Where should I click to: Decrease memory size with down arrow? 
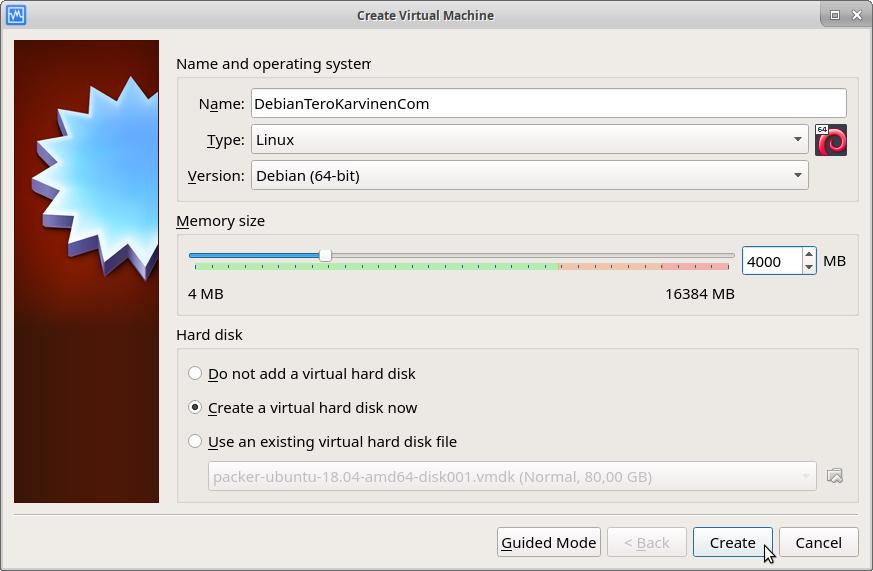pos(809,267)
